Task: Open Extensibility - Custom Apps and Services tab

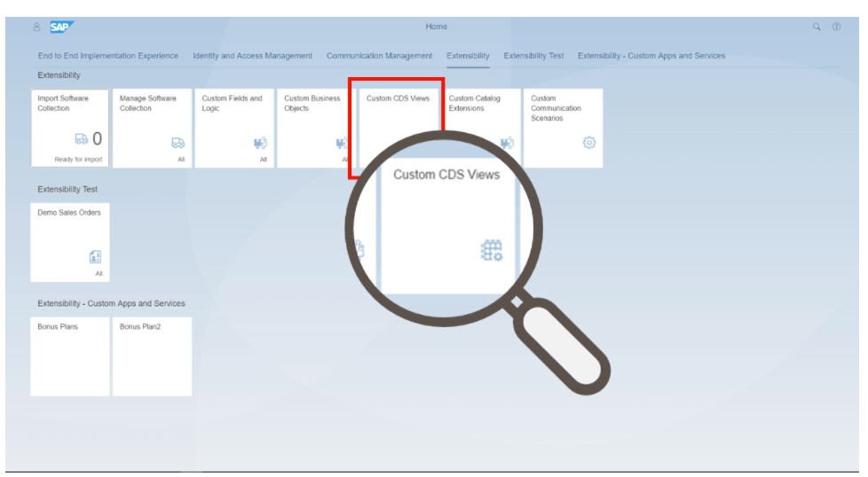Action: point(651,56)
